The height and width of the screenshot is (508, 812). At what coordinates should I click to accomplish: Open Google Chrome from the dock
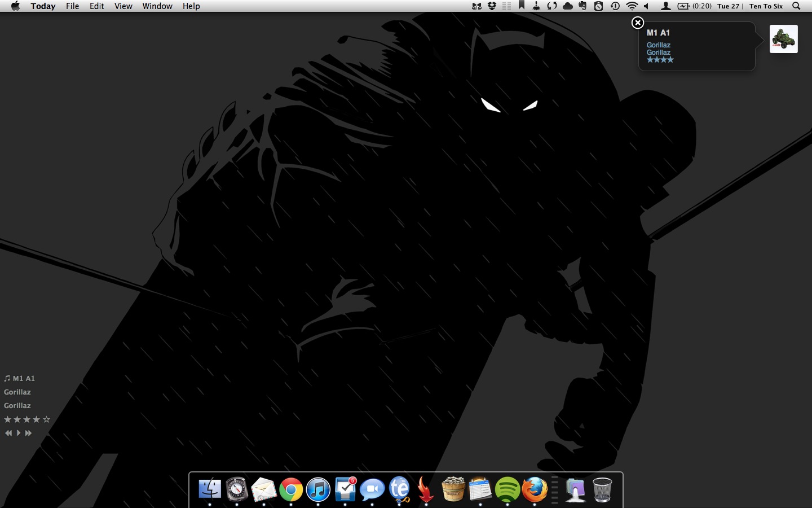[291, 489]
